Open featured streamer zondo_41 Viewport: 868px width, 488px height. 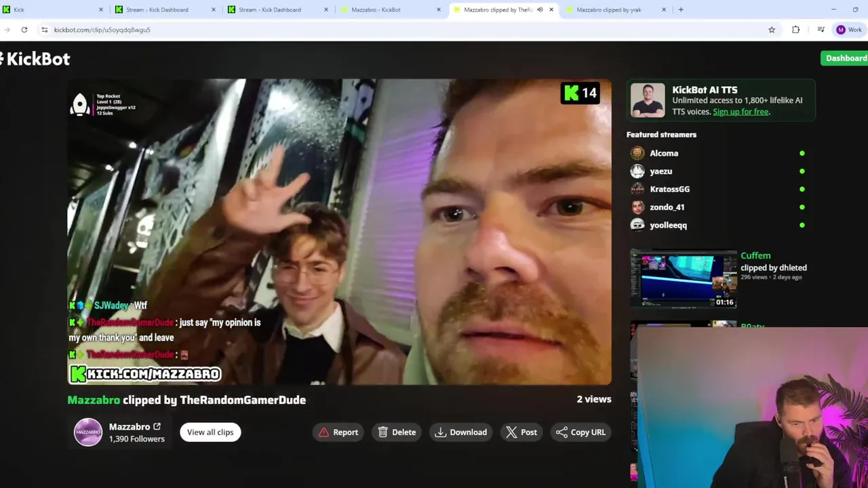click(667, 207)
